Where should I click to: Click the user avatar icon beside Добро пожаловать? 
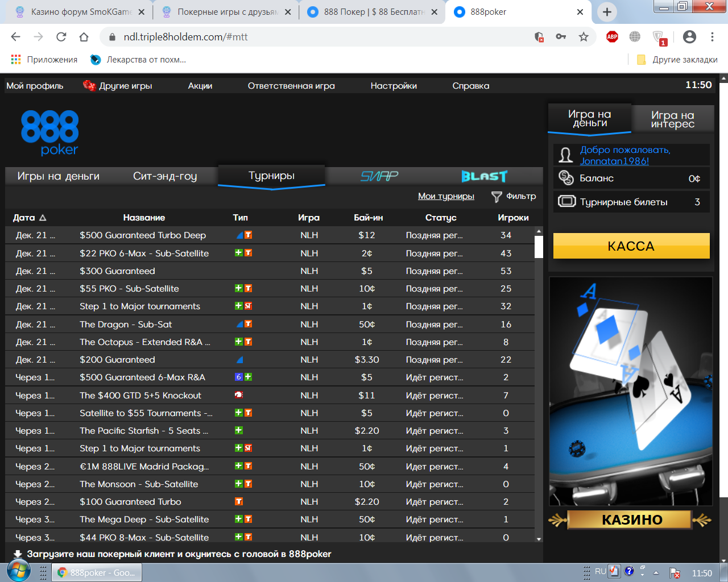coord(566,155)
